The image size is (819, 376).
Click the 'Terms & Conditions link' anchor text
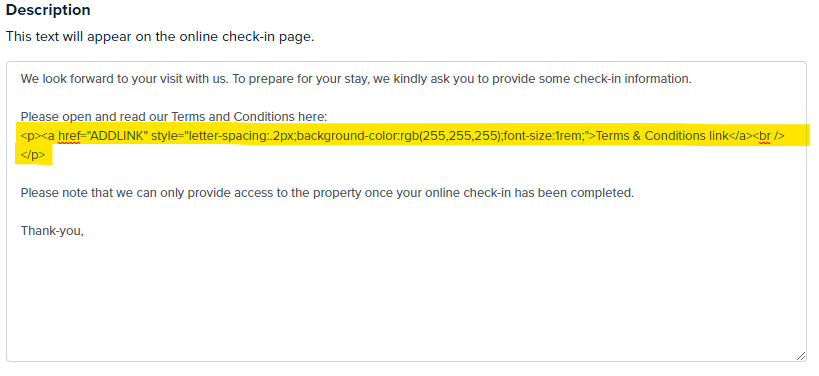coord(662,136)
